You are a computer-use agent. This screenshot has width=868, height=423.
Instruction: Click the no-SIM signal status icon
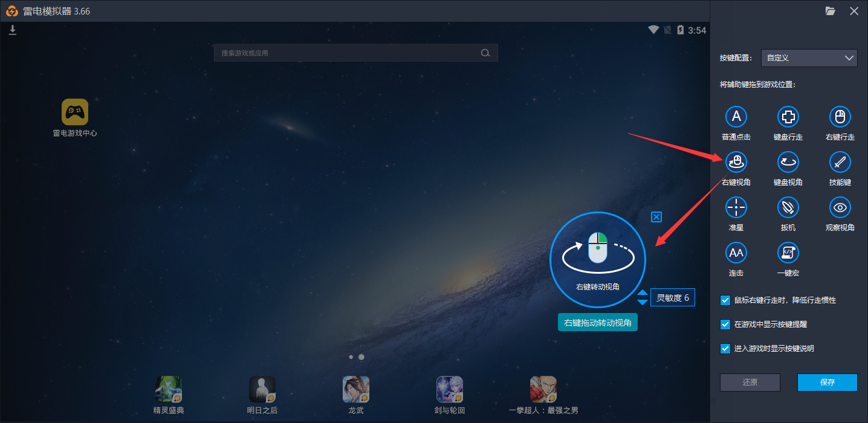(668, 30)
